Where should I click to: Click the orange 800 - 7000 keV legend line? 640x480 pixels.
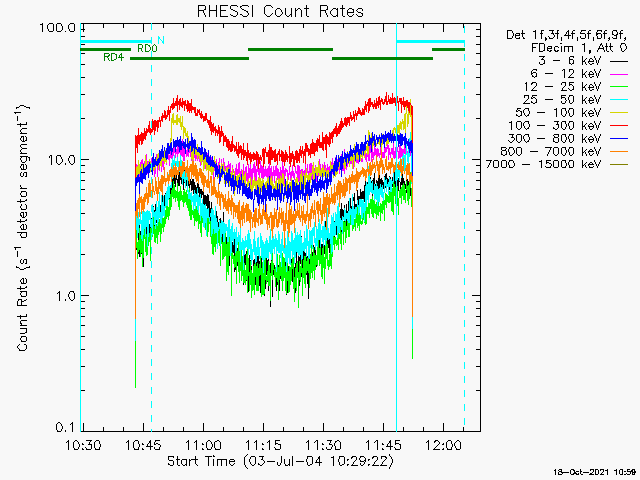point(619,152)
